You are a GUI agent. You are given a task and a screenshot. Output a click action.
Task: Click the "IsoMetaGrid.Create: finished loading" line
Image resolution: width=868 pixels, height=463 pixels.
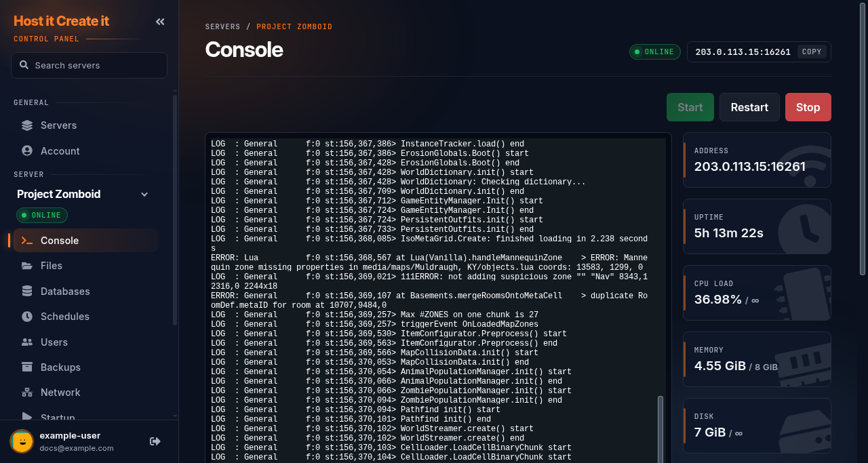tap(429, 243)
